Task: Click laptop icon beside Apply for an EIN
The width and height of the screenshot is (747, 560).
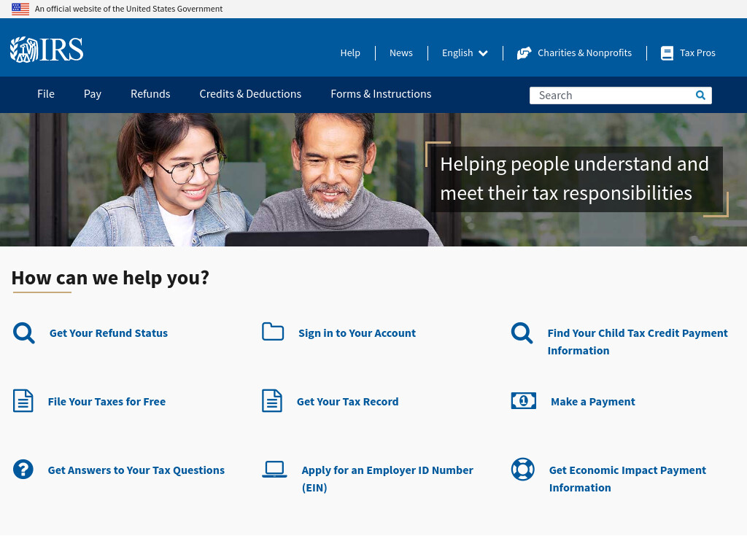Action: [x=274, y=469]
